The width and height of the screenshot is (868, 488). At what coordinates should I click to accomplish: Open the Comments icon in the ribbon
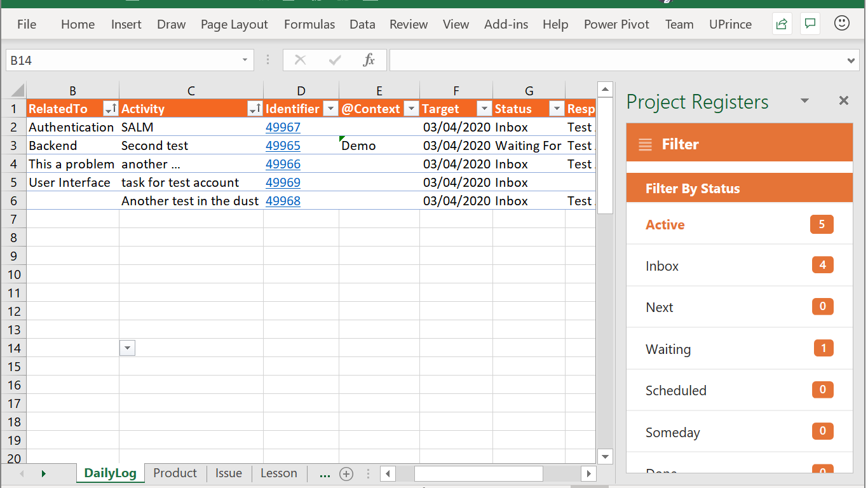point(810,24)
